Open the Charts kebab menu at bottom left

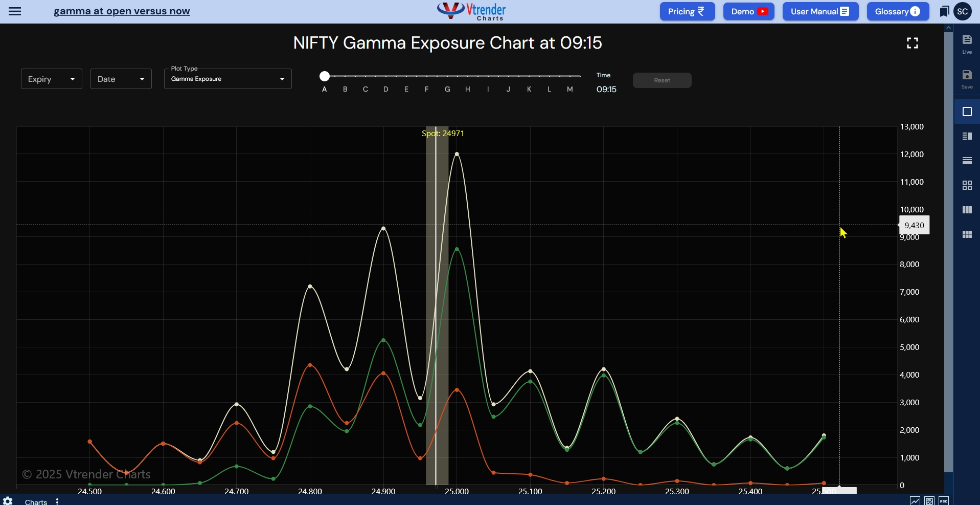[57, 501]
